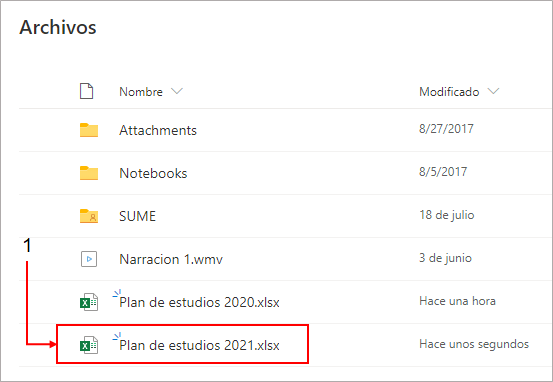Expand the Modificado column sort chevron
The image size is (553, 382).
[x=493, y=91]
